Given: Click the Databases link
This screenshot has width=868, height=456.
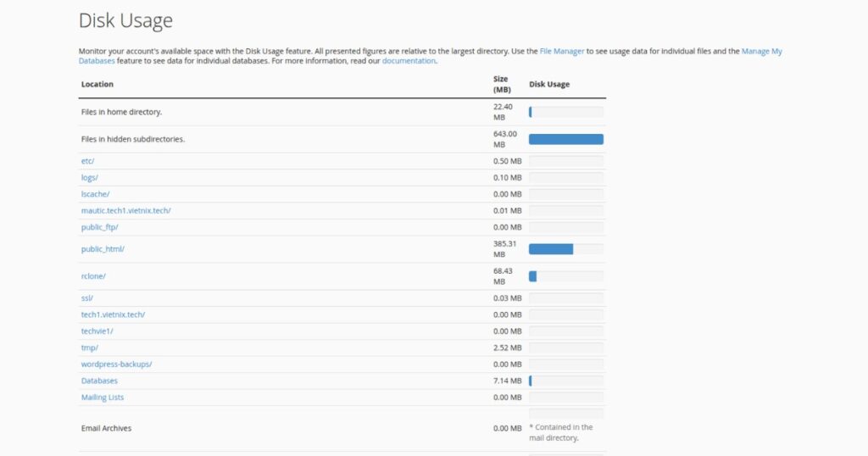Looking at the screenshot, I should [99, 381].
